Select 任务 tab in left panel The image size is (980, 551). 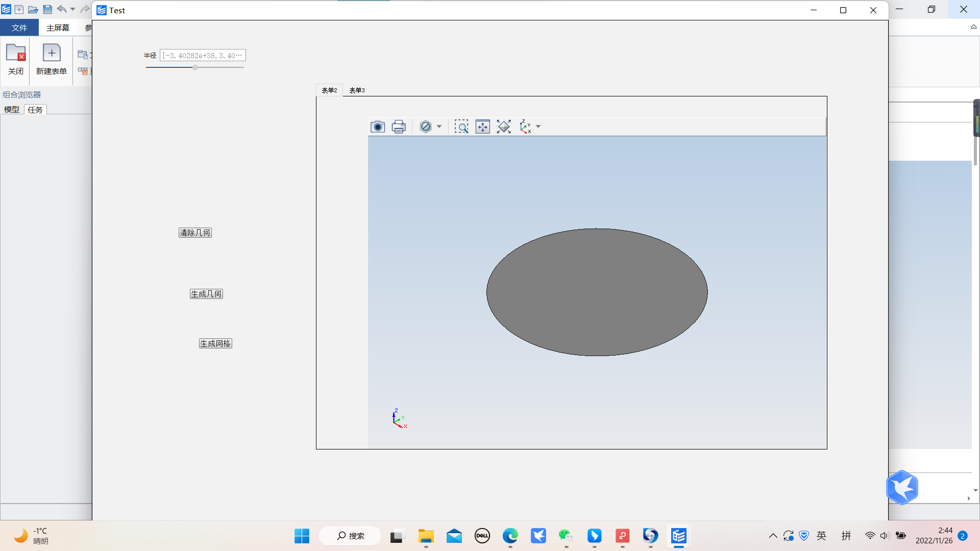tap(34, 109)
